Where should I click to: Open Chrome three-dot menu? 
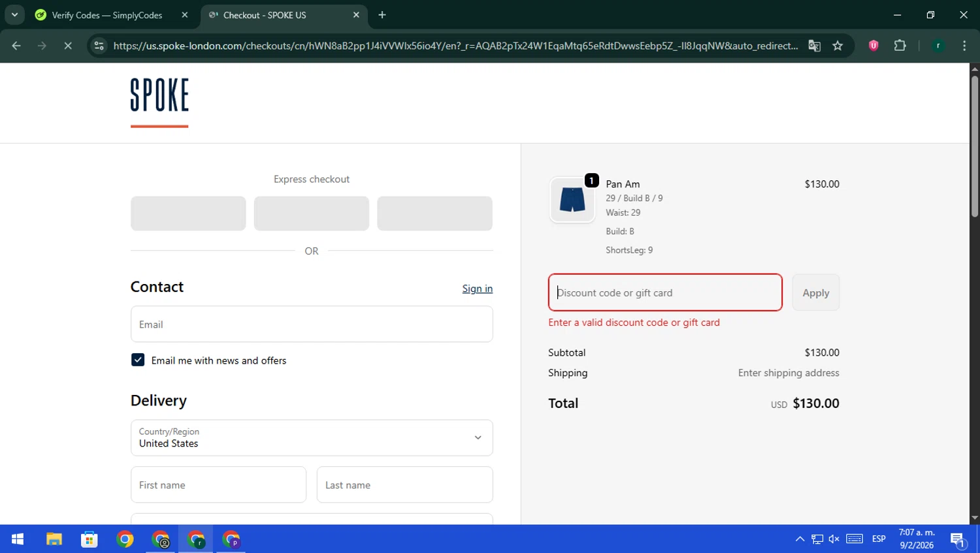coord(964,46)
